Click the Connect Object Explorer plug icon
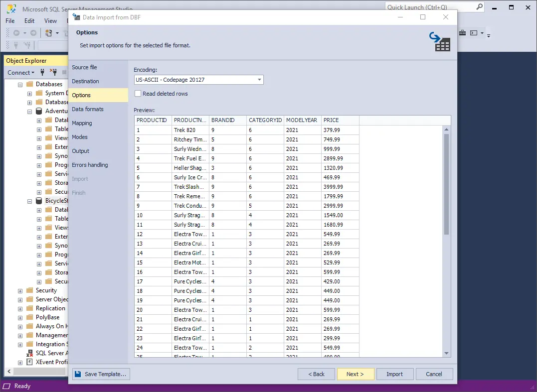The image size is (537, 392). coord(43,72)
